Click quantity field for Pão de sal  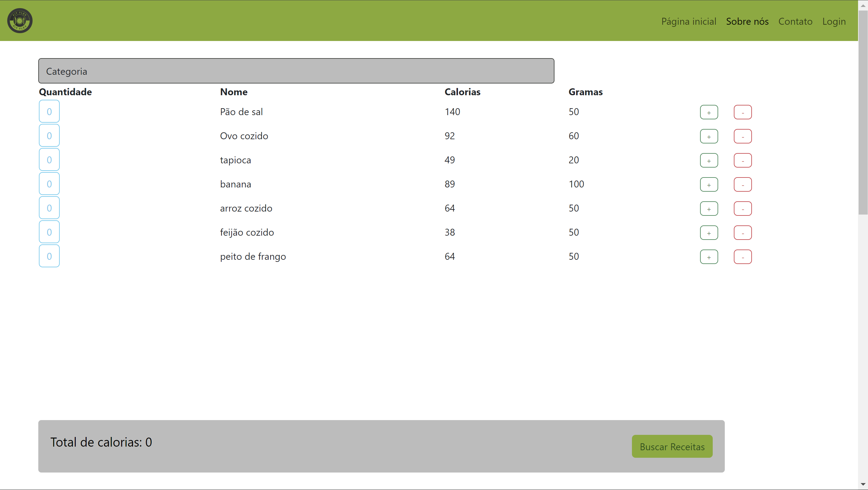[49, 112]
